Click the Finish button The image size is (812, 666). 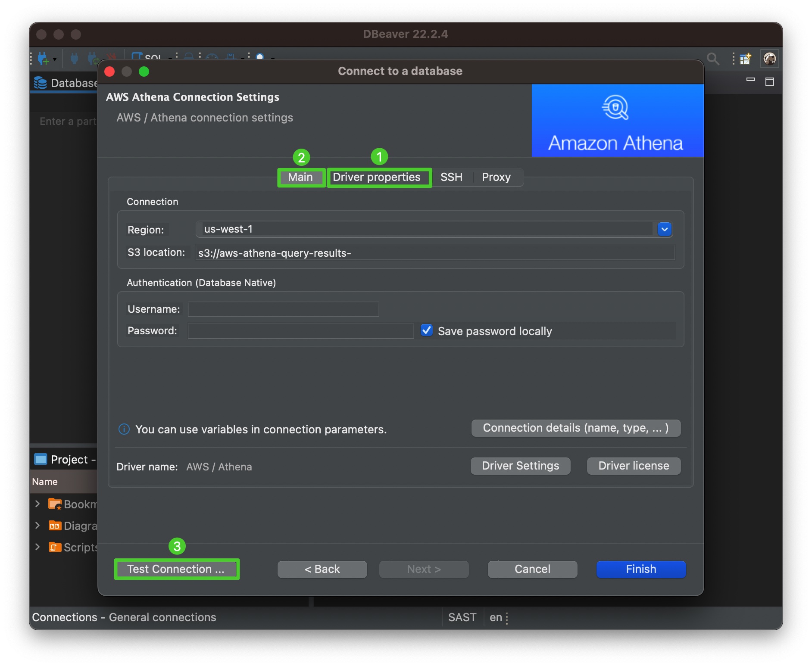tap(641, 569)
